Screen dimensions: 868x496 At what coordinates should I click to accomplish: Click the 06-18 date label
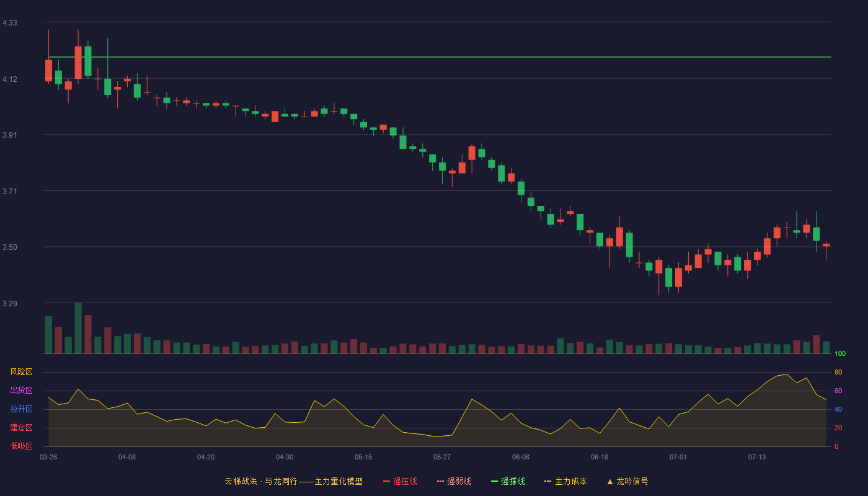click(x=600, y=457)
